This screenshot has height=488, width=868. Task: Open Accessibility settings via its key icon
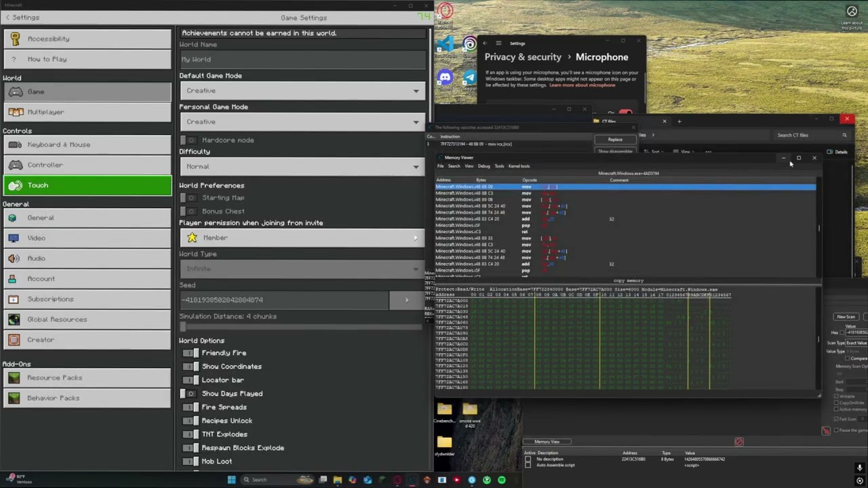(x=14, y=39)
